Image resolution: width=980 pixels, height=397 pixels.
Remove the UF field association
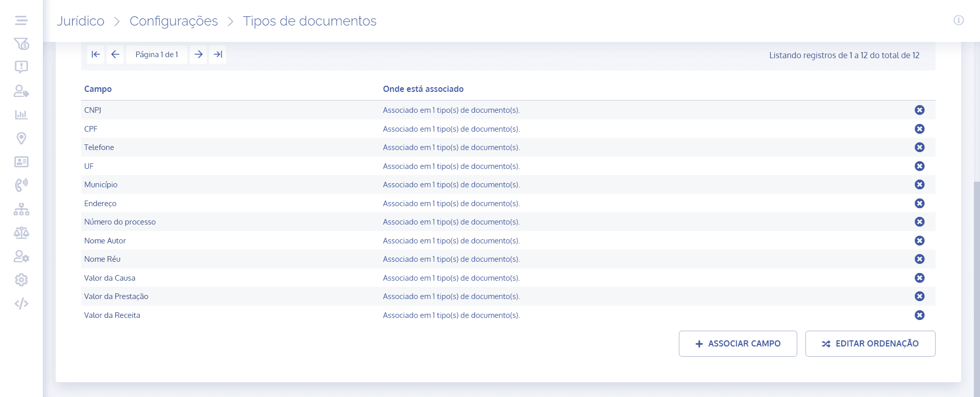coord(920,166)
